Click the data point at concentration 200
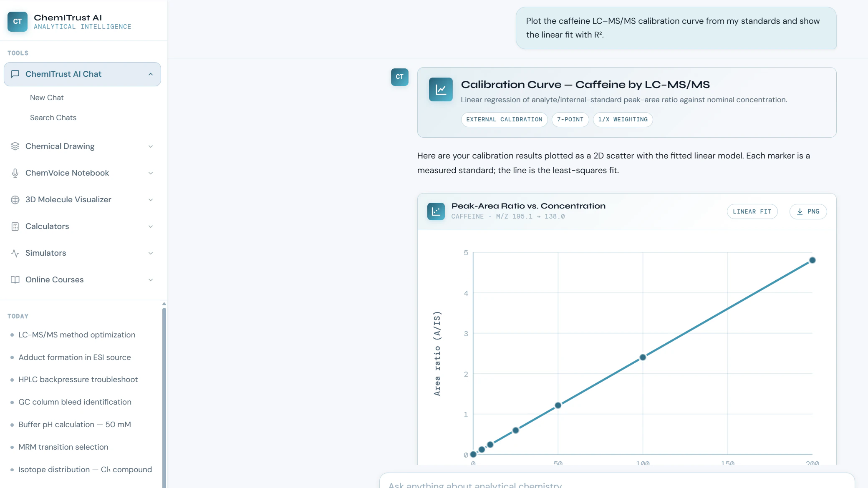Screen dimensions: 868x488 812,260
